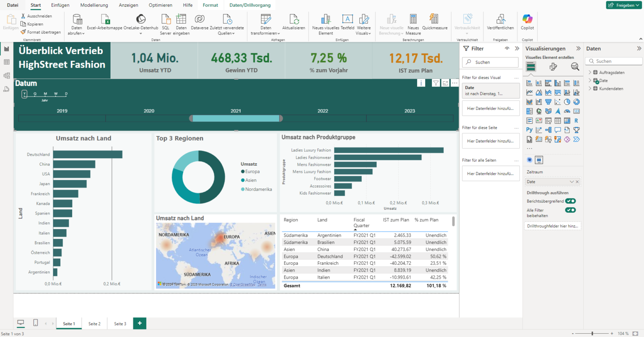The height and width of the screenshot is (337, 644).
Task: Expand the Kundendaten table in Daten pane
Action: pos(590,89)
